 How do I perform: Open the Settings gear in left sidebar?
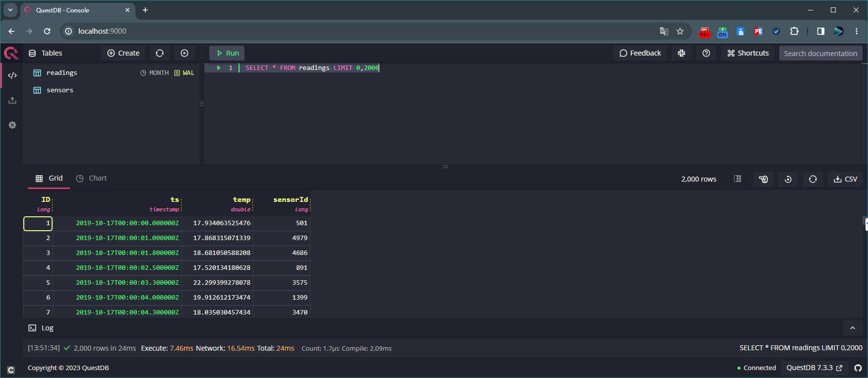coord(12,125)
